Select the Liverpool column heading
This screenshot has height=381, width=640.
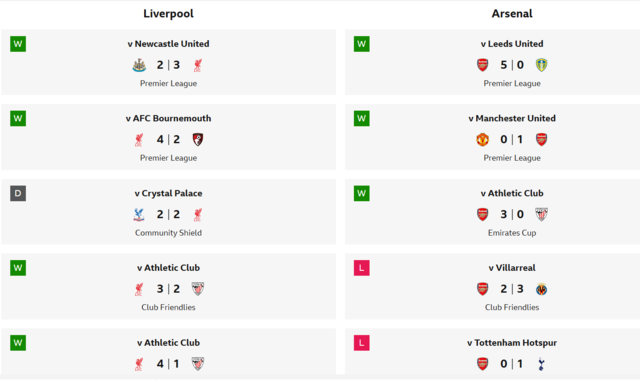168,13
